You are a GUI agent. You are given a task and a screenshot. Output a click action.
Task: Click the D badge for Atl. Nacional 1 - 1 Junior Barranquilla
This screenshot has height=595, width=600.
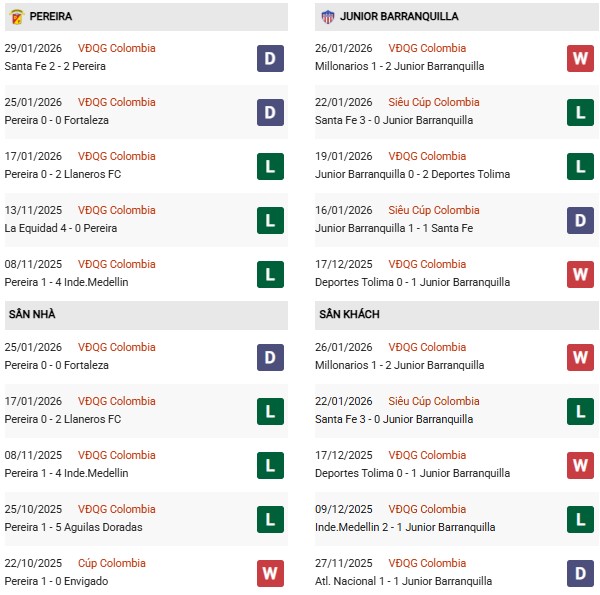pos(581,573)
